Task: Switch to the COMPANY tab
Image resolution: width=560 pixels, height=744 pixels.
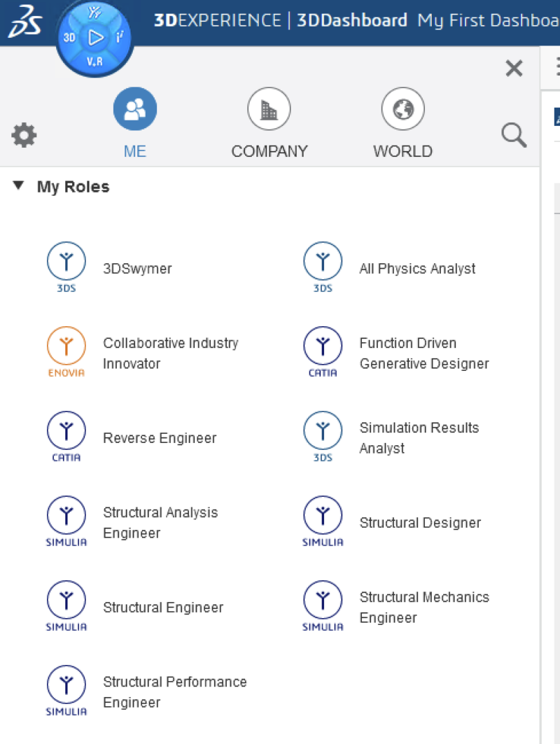Action: click(269, 122)
